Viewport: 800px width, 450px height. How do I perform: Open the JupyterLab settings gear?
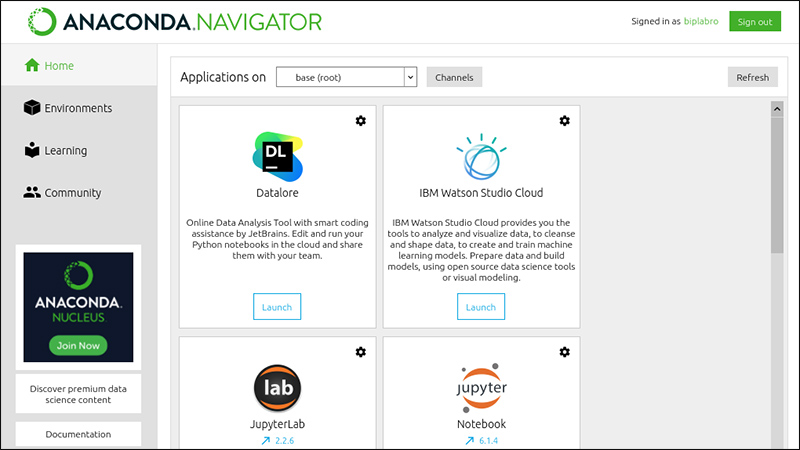coord(361,352)
